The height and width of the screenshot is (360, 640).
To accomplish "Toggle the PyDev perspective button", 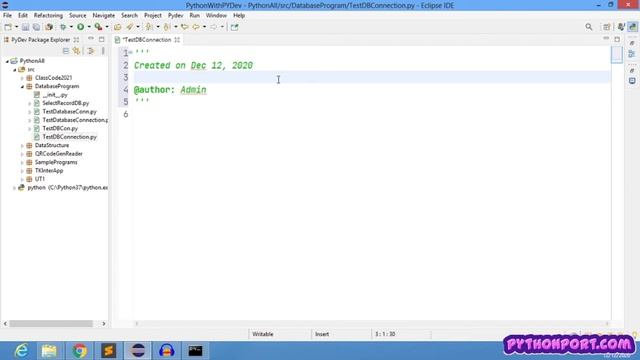I will tap(632, 27).
